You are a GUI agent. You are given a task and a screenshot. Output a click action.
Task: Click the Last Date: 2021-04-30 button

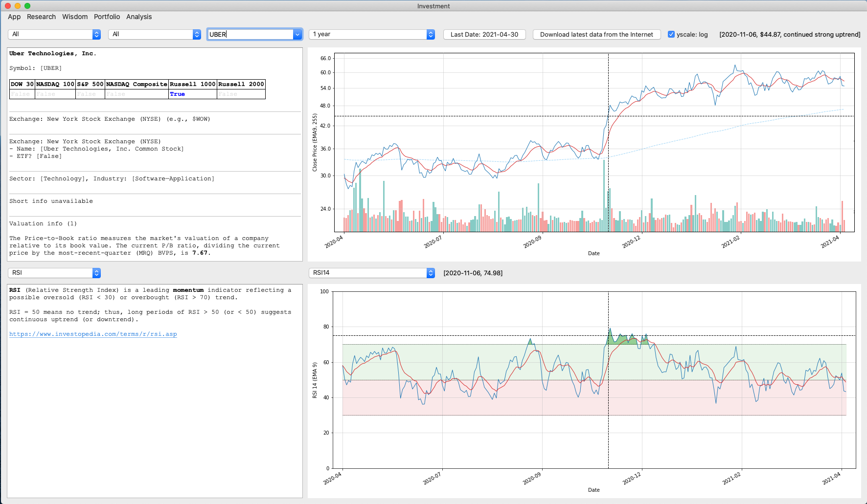[484, 34]
